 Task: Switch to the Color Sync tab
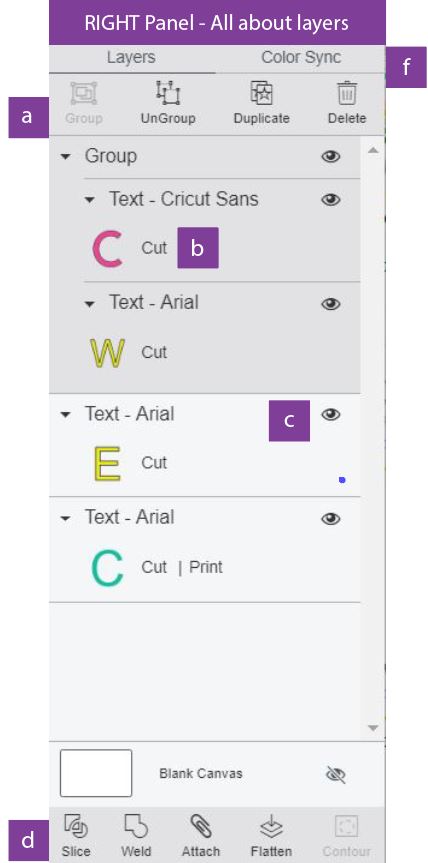tap(301, 57)
